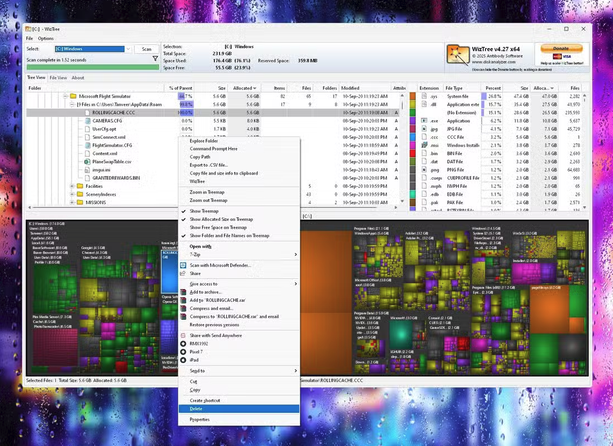613x446 pixels.
Task: Click the device icon beside iPad
Action: click(183, 360)
